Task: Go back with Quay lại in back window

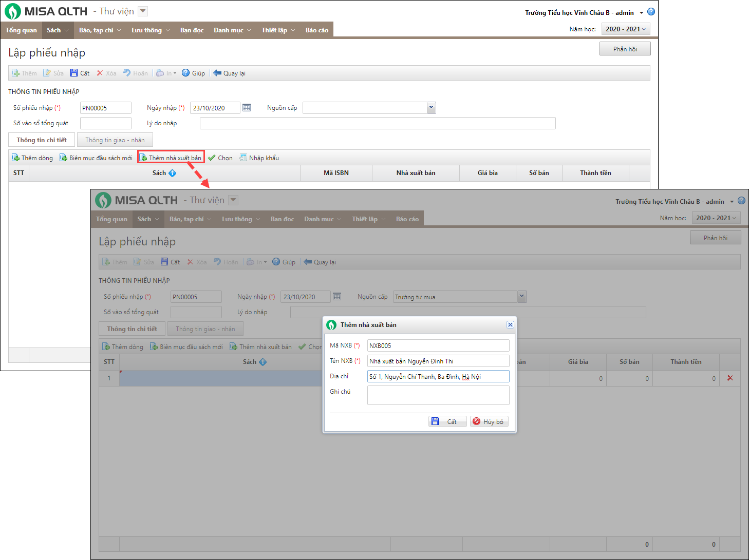Action: (x=229, y=73)
